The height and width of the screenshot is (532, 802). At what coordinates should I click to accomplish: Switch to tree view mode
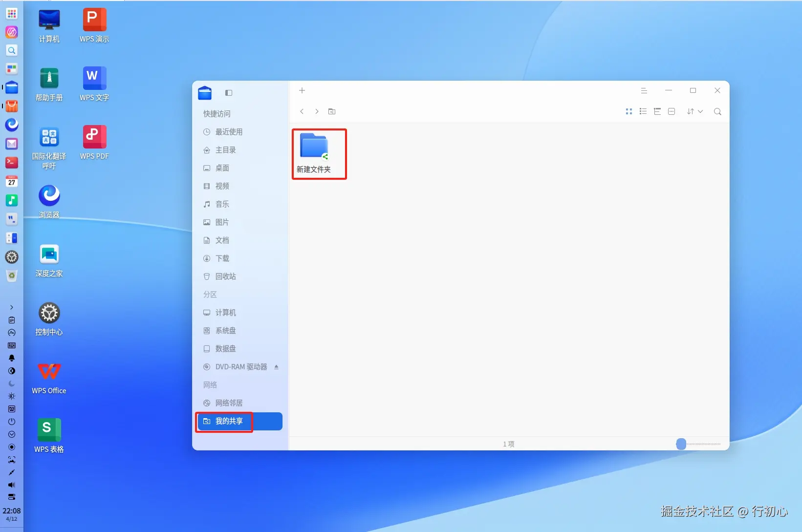657,111
